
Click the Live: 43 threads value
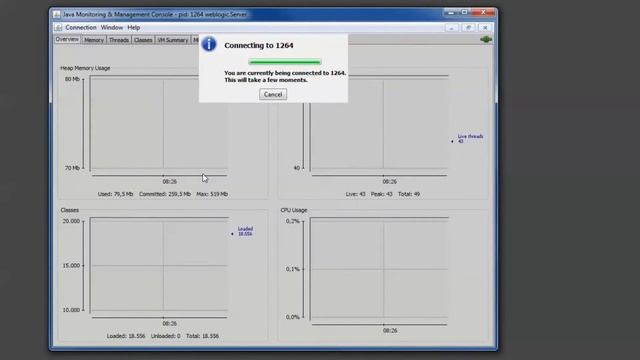(x=356, y=194)
